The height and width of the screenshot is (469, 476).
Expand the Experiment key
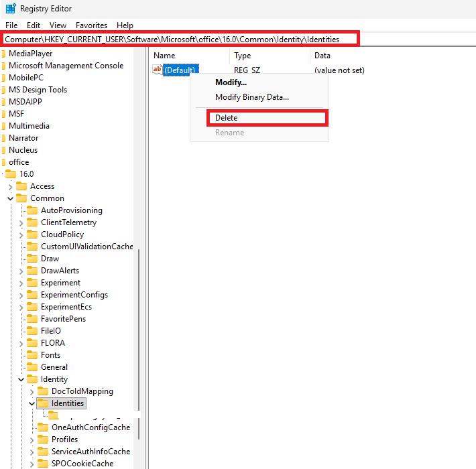(21, 283)
